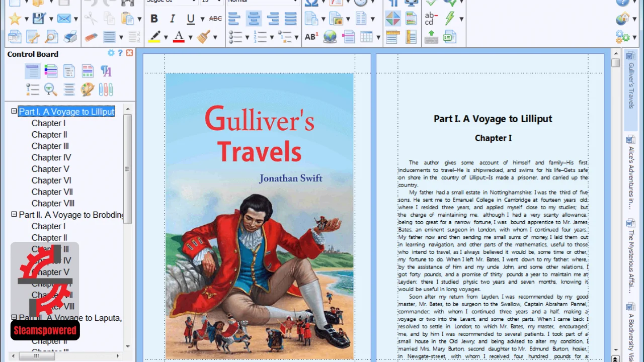The image size is (644, 362).
Task: Open paragraph styles ¶A in Control Board
Action: click(106, 71)
